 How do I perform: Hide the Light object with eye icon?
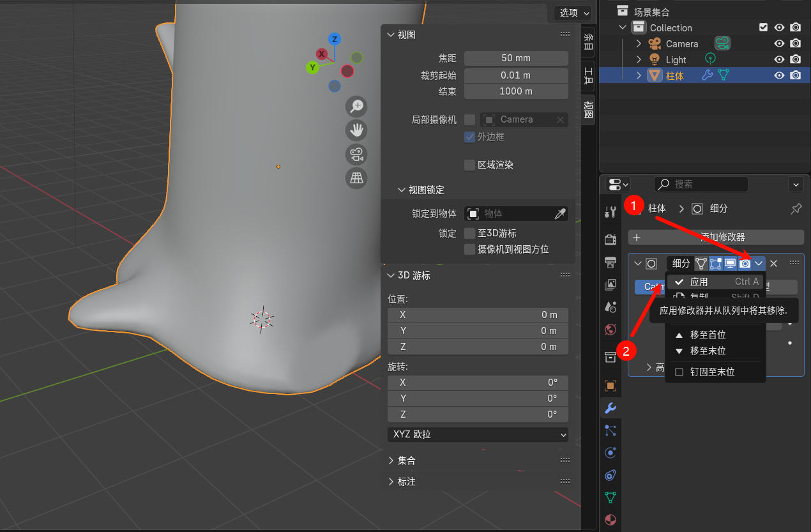[x=779, y=59]
